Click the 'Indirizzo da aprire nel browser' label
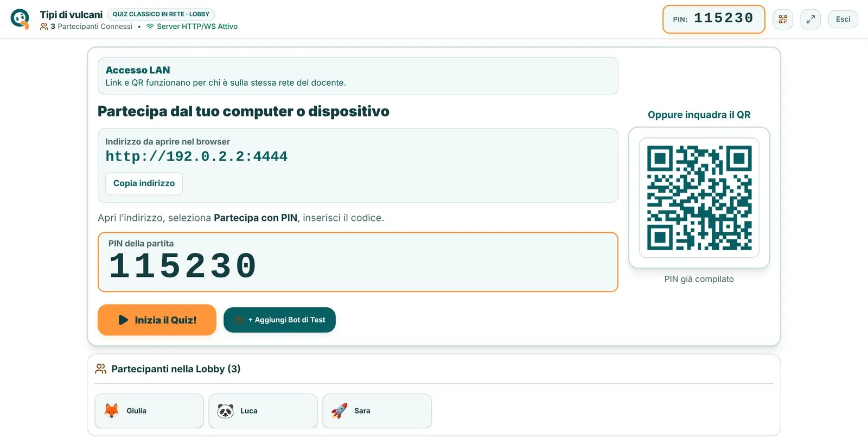 coord(168,142)
